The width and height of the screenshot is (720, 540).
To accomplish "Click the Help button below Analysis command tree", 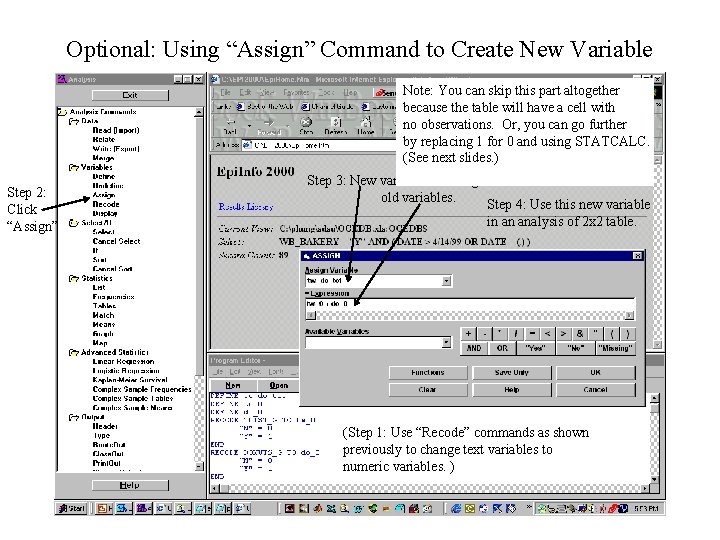I will point(130,485).
